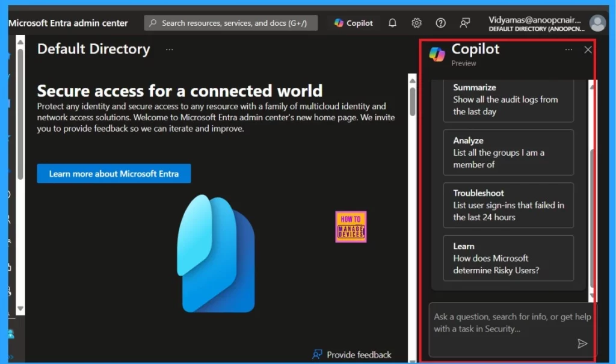Image resolution: width=616 pixels, height=364 pixels.
Task: Open the notifications bell
Action: point(392,23)
